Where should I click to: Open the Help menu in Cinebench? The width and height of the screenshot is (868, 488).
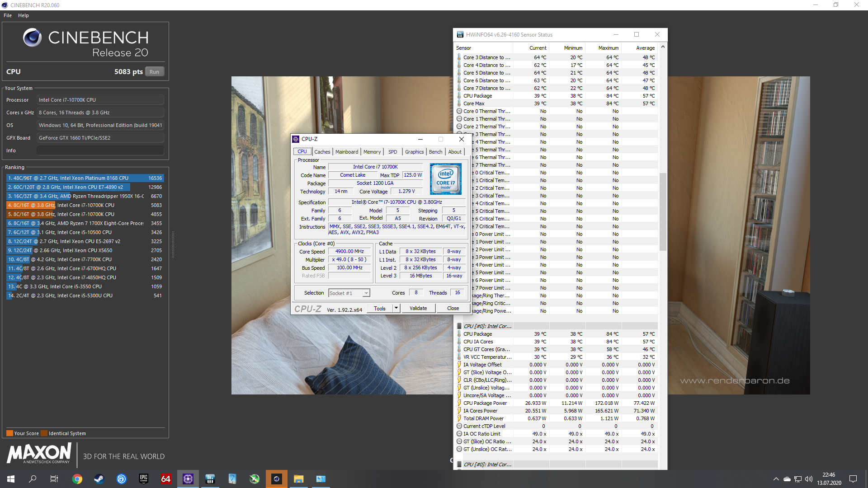coord(24,15)
